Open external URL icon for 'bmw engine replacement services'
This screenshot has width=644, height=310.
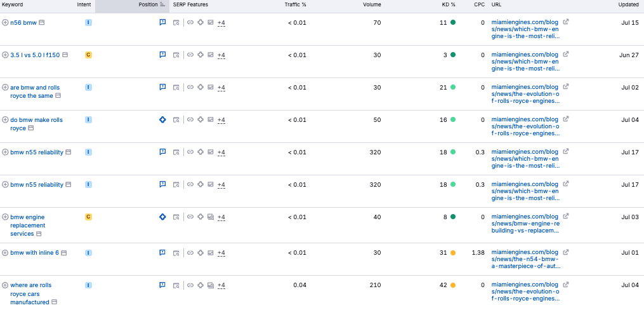tap(565, 216)
